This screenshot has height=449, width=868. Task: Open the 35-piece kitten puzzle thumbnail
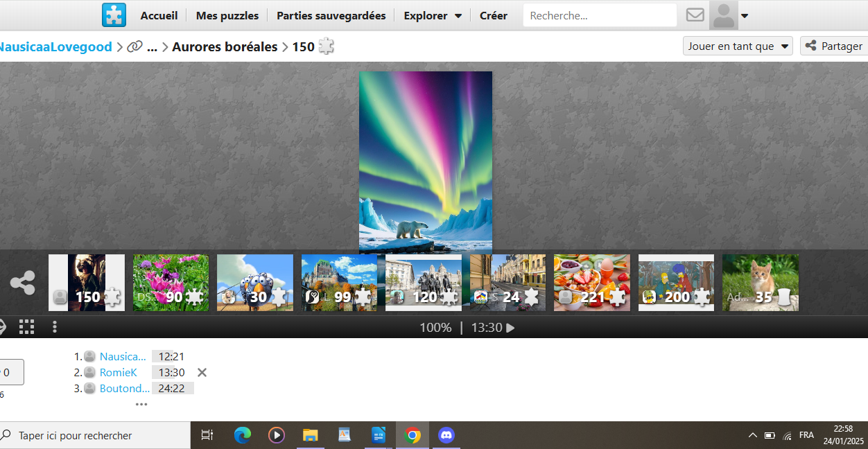[761, 283]
